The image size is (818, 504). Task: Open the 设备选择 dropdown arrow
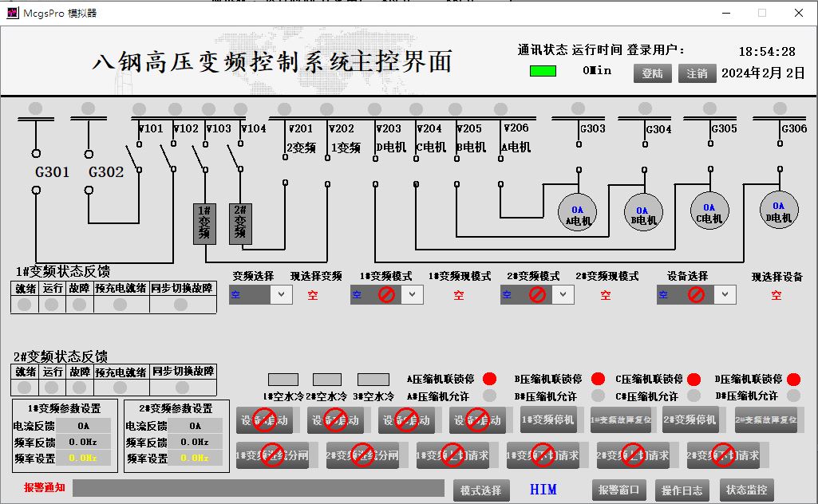725,294
